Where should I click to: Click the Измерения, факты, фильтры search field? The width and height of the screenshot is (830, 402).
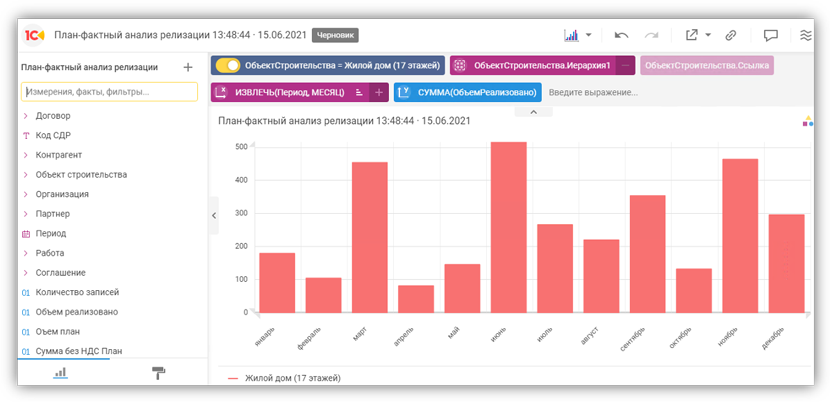109,92
